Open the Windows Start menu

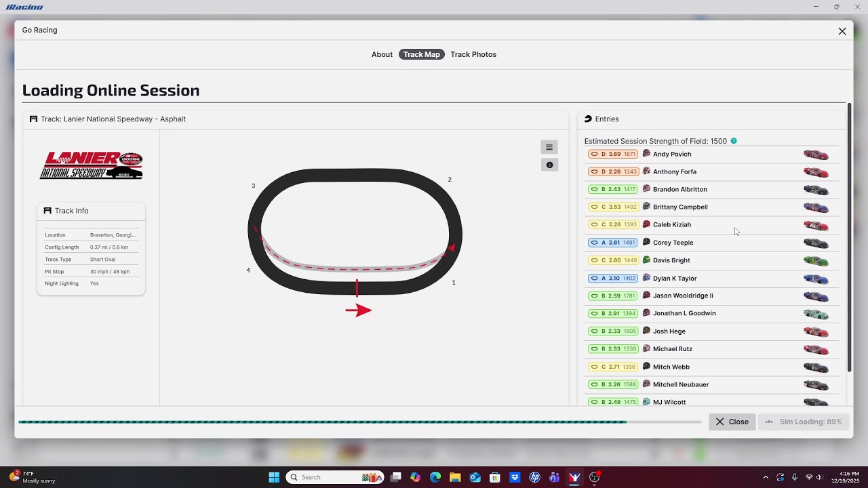point(274,477)
